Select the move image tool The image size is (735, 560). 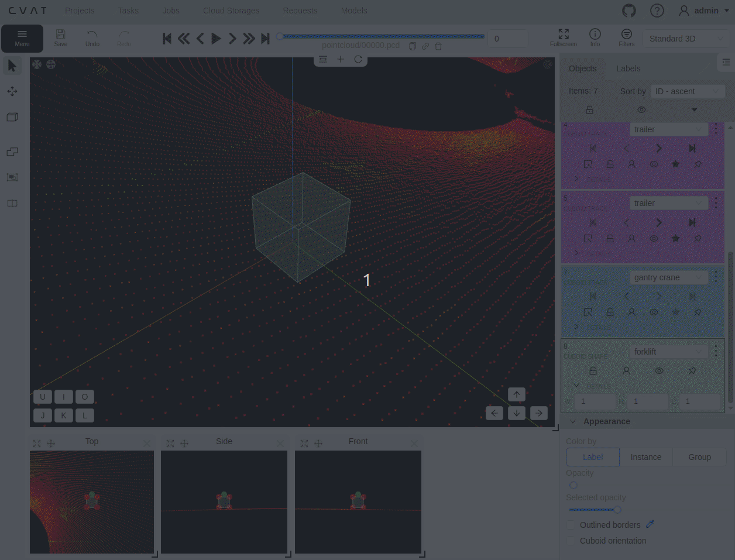pyautogui.click(x=12, y=91)
